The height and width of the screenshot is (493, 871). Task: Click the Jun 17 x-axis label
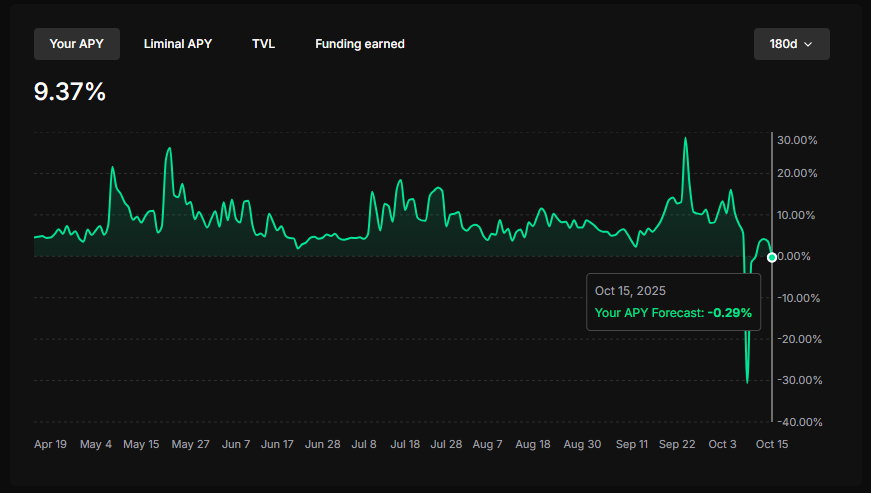pyautogui.click(x=277, y=444)
